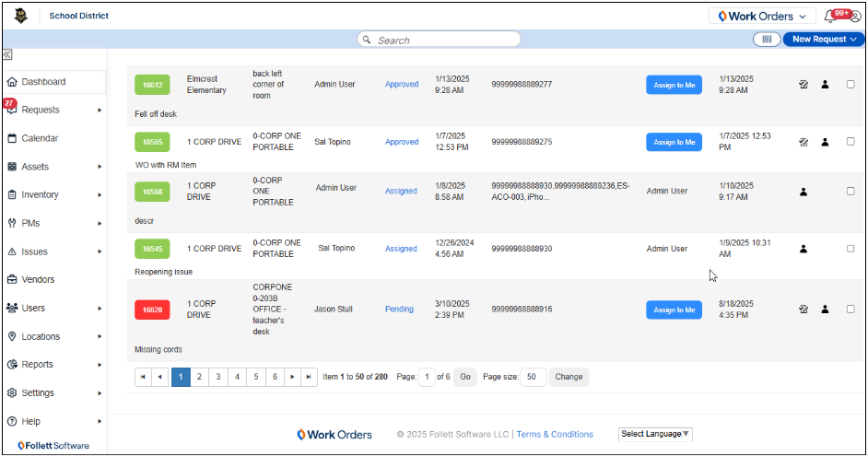Collapse the sidebar with double-chevron icon
This screenshot has height=456, width=868.
[7, 54]
